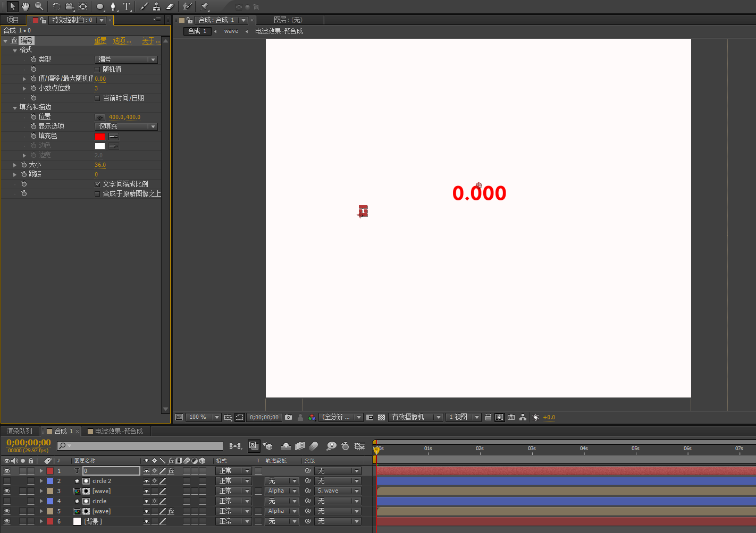Expand the 跟踪 property
Viewport: 756px width, 533px height.
[x=15, y=174]
